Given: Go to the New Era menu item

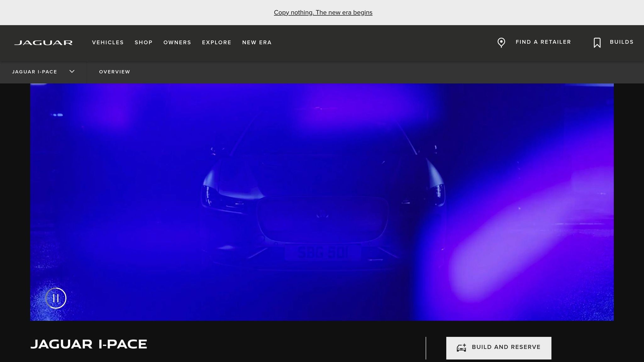Looking at the screenshot, I should pyautogui.click(x=257, y=42).
